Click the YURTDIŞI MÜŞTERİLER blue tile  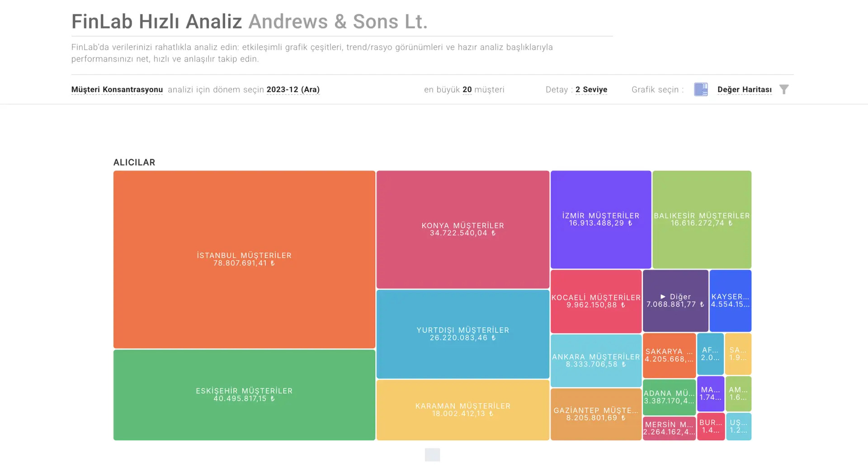click(462, 334)
